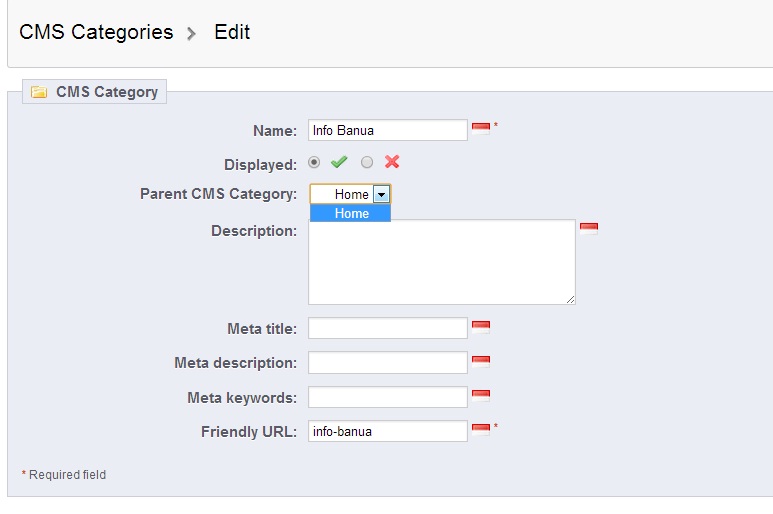Click the Meta title input field
Viewport: 773px width, 514px height.
click(387, 328)
